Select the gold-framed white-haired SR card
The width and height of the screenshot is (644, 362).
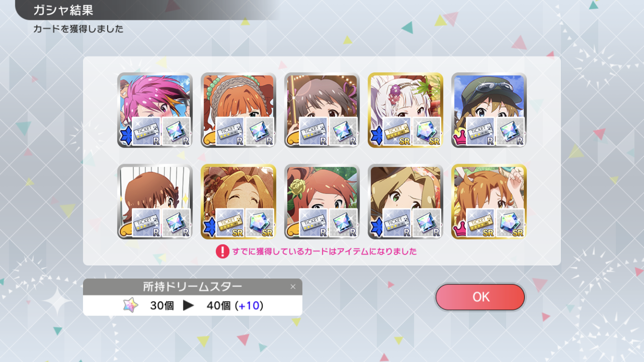[406, 110]
